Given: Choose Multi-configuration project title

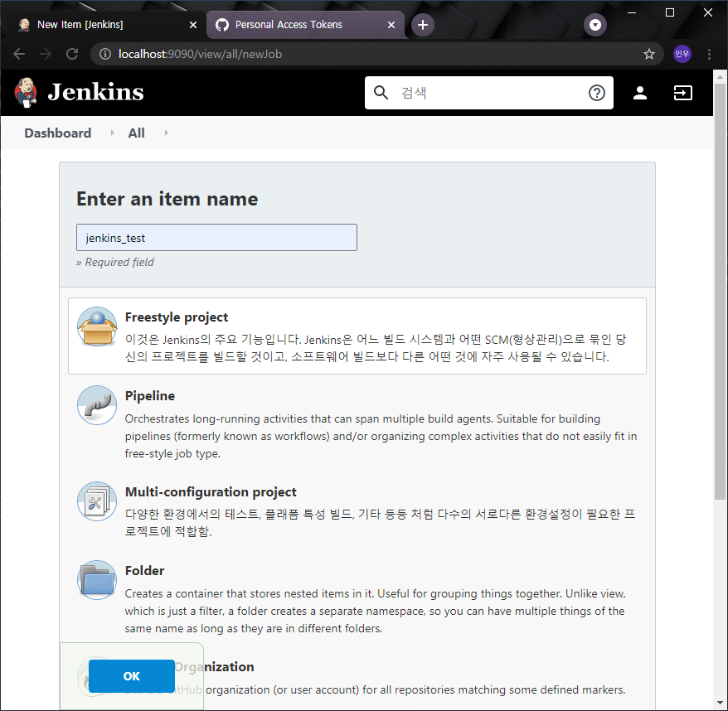Looking at the screenshot, I should [211, 492].
